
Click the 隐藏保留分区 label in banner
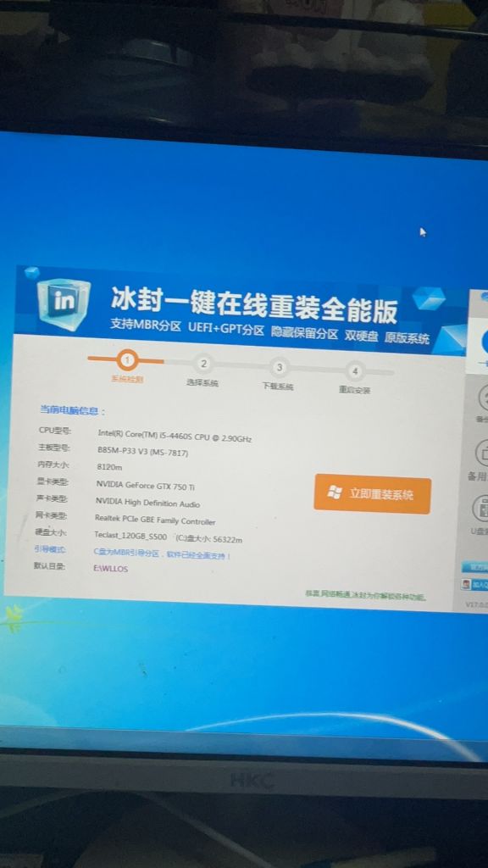click(x=304, y=332)
